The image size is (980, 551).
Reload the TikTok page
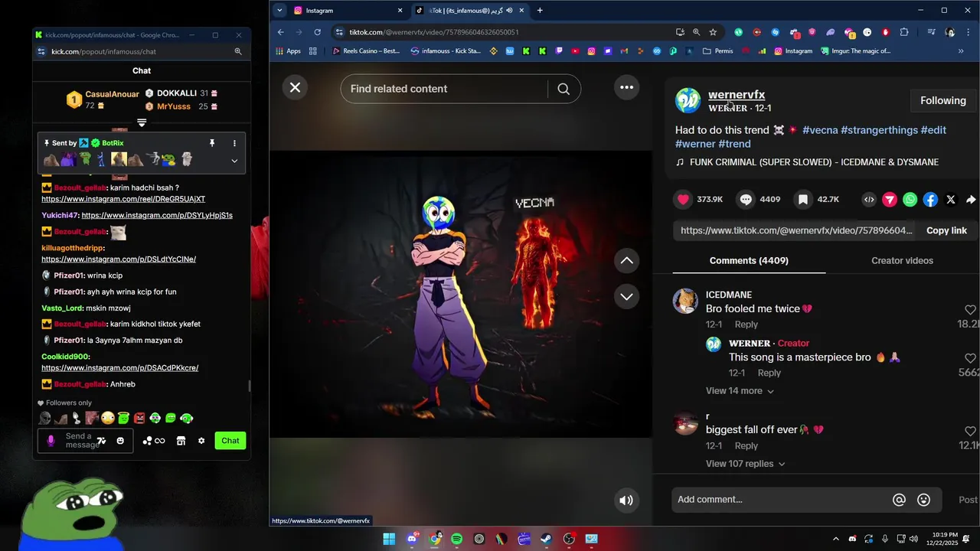pyautogui.click(x=317, y=32)
